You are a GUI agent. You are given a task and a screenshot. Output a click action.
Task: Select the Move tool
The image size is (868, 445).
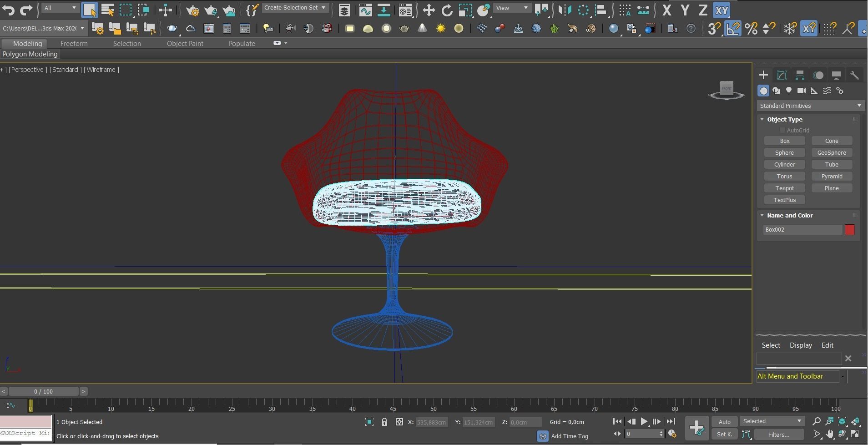(429, 10)
